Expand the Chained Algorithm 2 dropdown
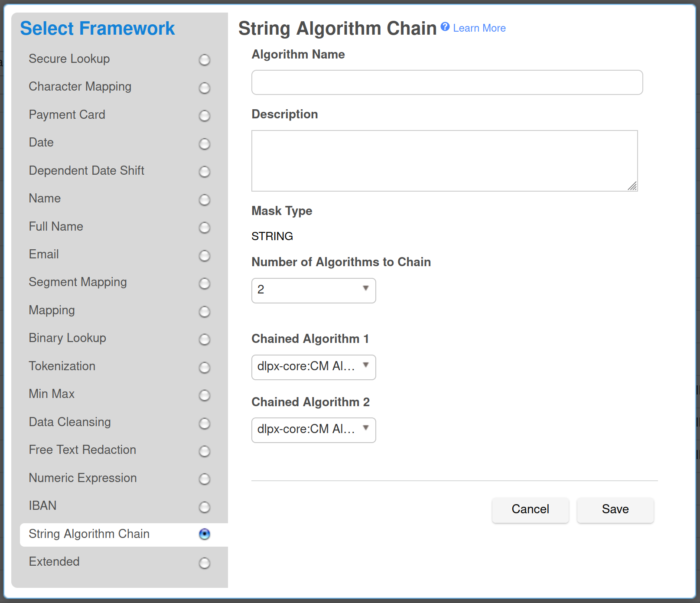Viewport: 700px width, 603px height. [x=313, y=430]
